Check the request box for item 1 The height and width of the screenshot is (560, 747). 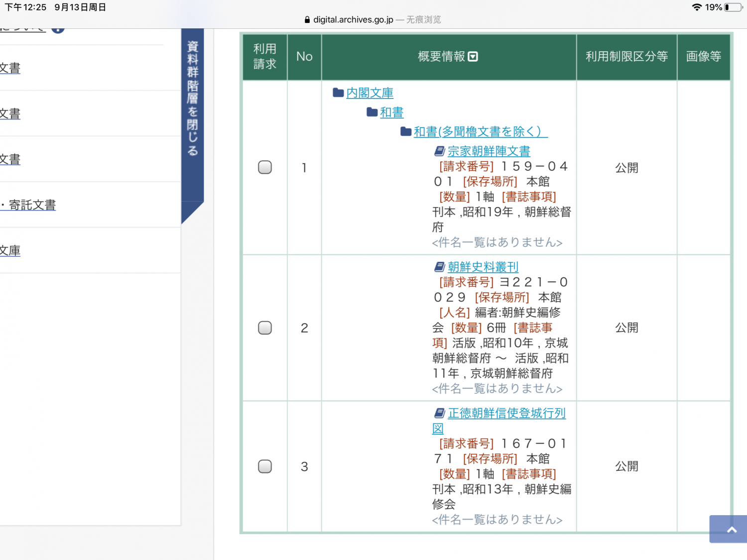[x=265, y=167]
